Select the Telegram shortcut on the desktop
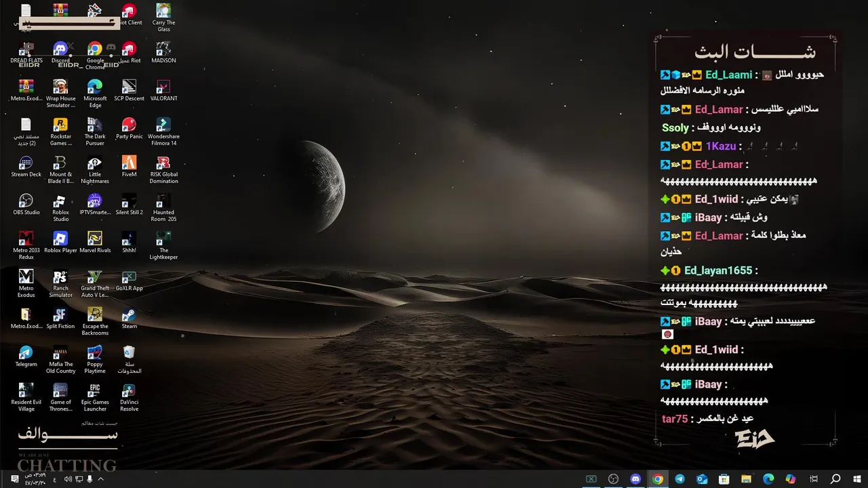 [x=26, y=357]
